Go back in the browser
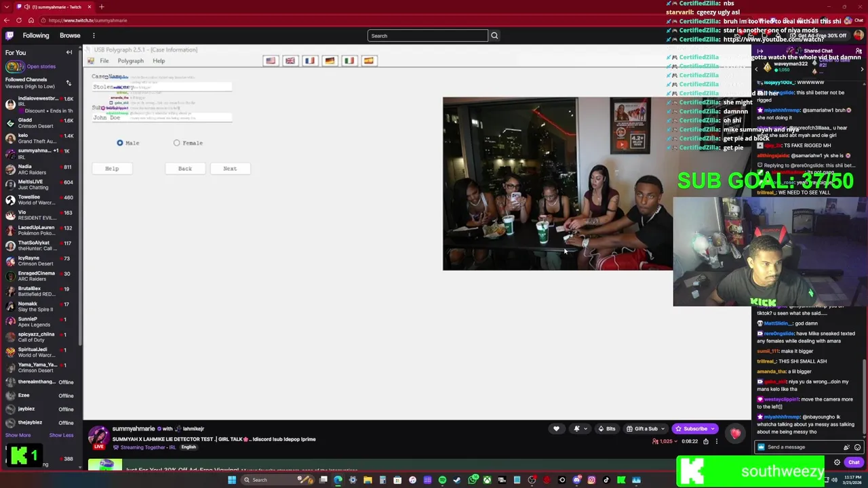 tap(7, 20)
